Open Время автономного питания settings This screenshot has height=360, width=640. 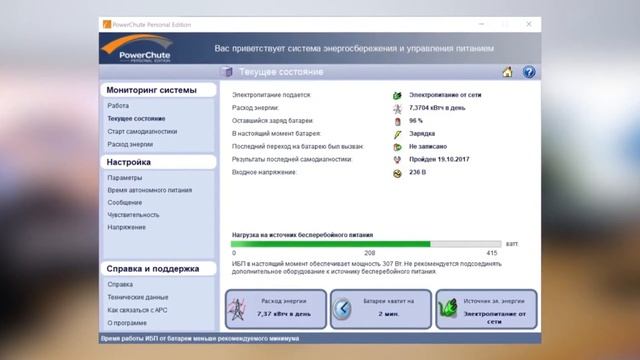coord(150,190)
